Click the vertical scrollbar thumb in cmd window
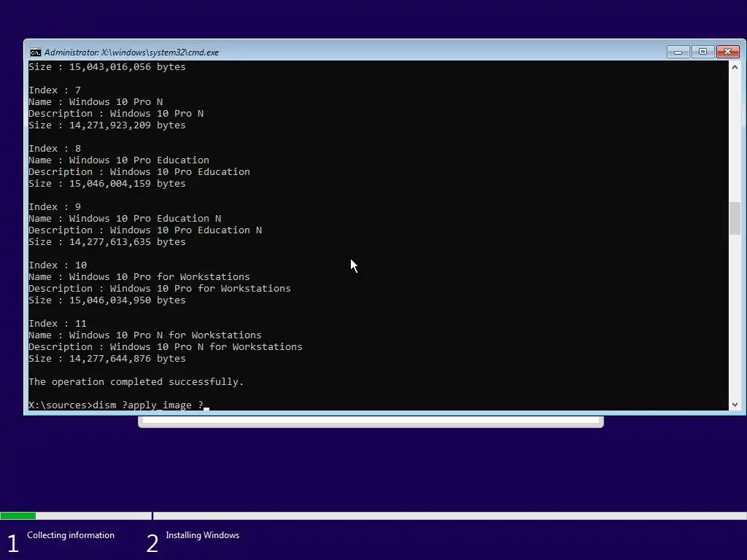The image size is (747, 560). pyautogui.click(x=735, y=219)
